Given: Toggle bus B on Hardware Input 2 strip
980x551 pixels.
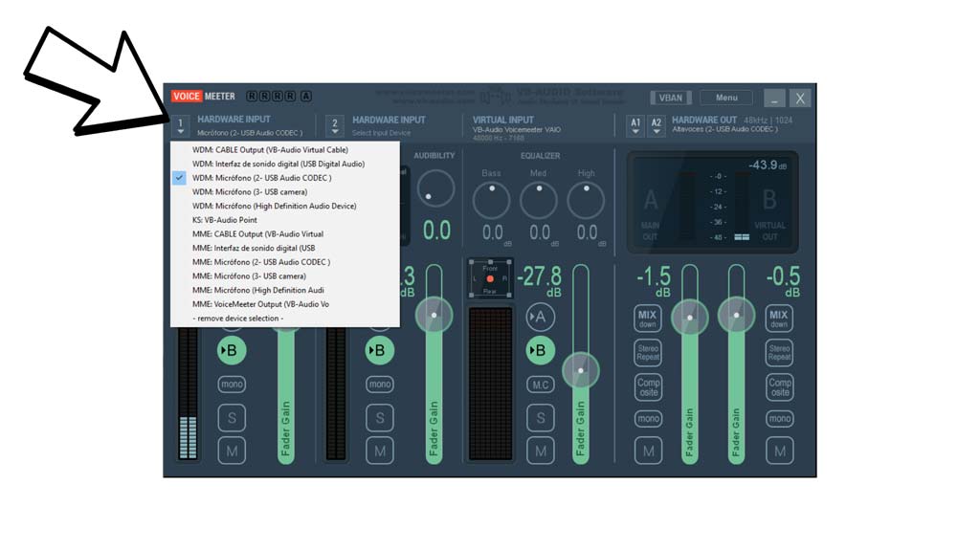Looking at the screenshot, I should 379,350.
